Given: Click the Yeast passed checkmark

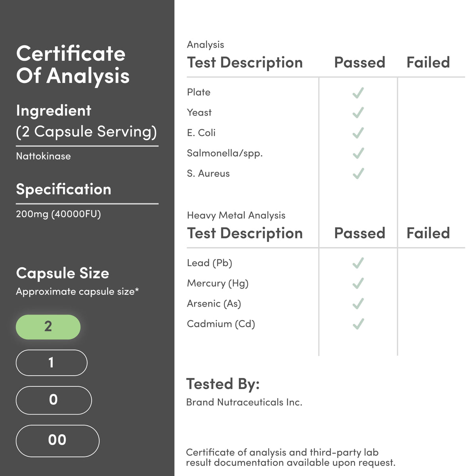Looking at the screenshot, I should [358, 113].
